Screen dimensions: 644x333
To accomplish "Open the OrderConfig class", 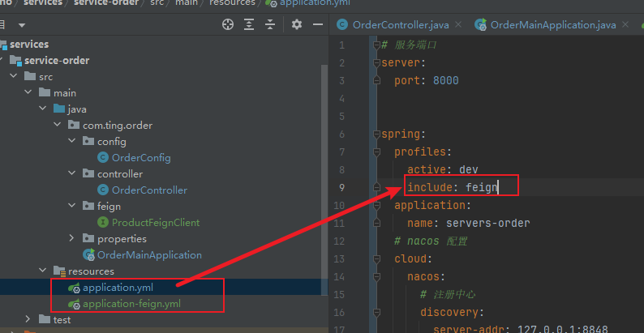I will pyautogui.click(x=141, y=158).
